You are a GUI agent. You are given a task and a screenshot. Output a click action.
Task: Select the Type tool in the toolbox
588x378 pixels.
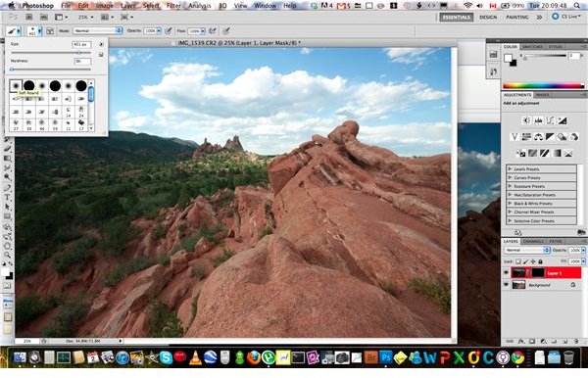(x=8, y=197)
